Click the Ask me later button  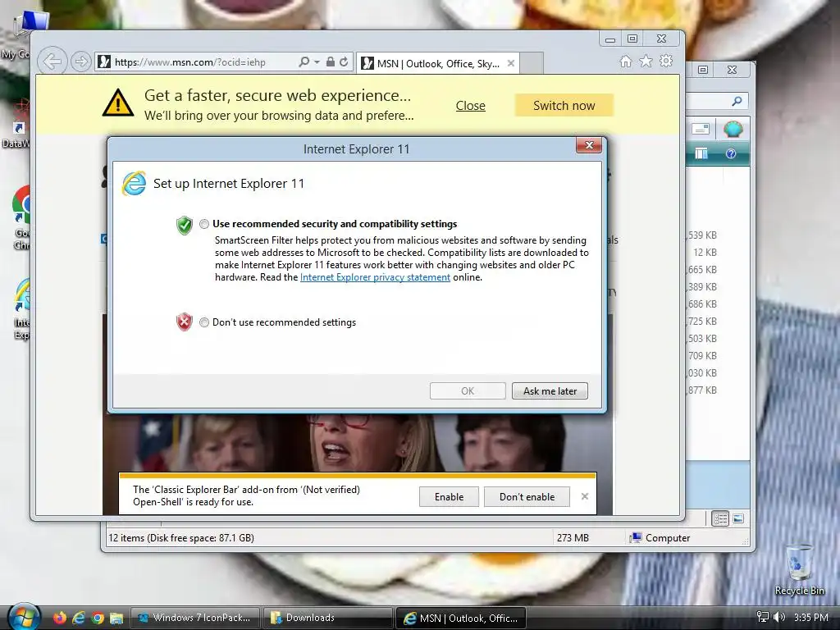click(x=550, y=391)
